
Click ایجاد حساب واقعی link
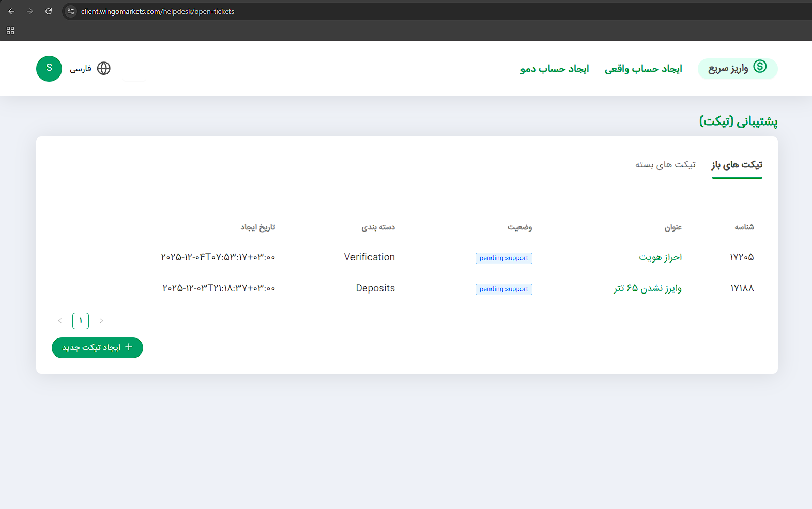click(643, 69)
